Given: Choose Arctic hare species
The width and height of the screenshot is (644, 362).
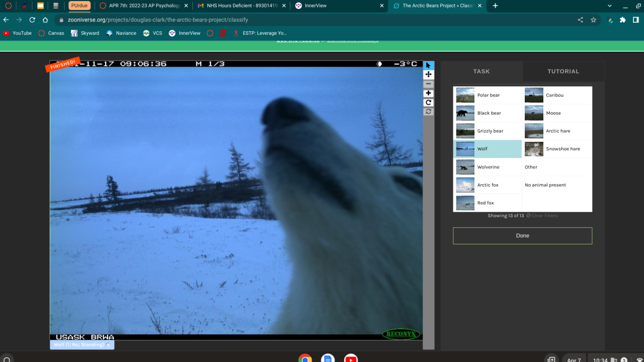Looking at the screenshot, I should [x=556, y=131].
